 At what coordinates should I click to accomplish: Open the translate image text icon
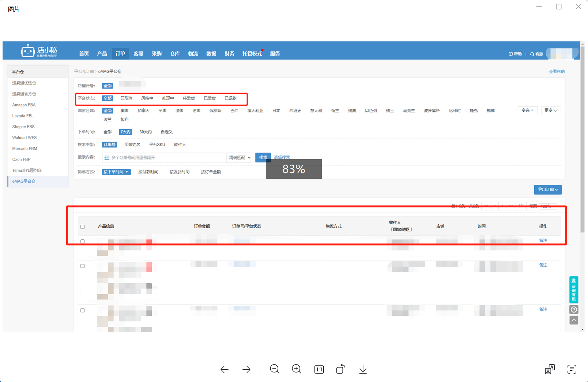tap(550, 370)
